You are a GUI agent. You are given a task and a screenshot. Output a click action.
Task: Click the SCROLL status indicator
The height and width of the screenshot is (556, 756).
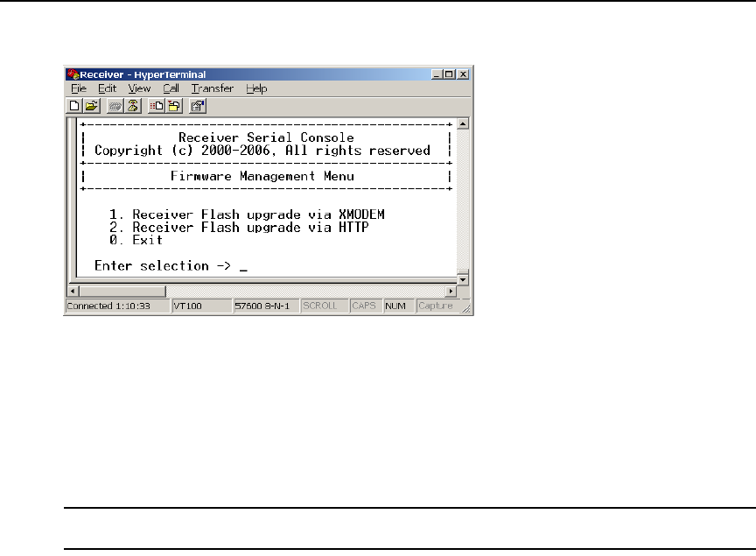[x=325, y=306]
